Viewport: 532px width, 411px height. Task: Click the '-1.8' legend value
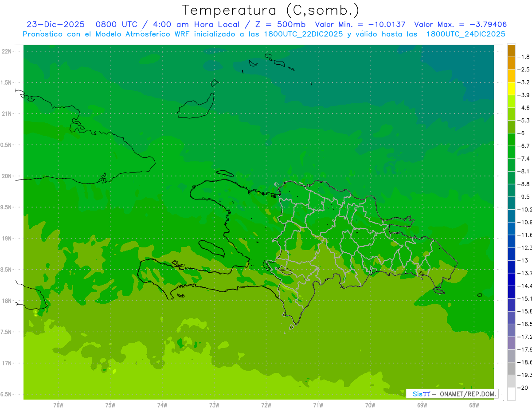524,57
